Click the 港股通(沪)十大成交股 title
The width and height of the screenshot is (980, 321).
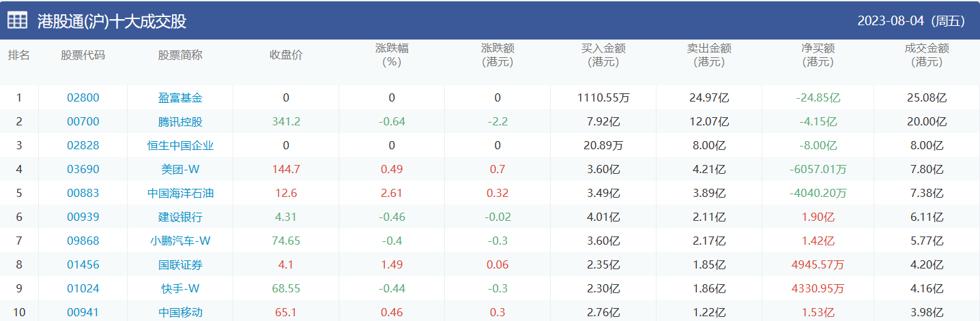click(x=112, y=21)
